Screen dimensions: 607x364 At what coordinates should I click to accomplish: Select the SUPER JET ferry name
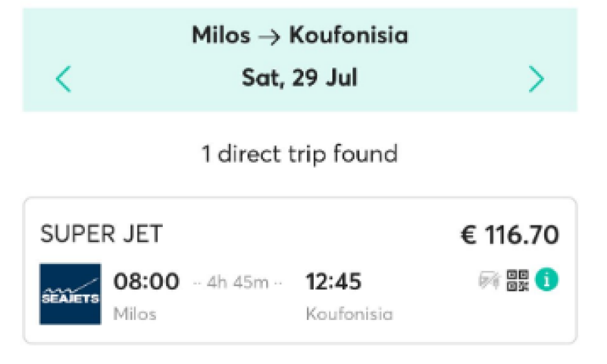point(101,234)
